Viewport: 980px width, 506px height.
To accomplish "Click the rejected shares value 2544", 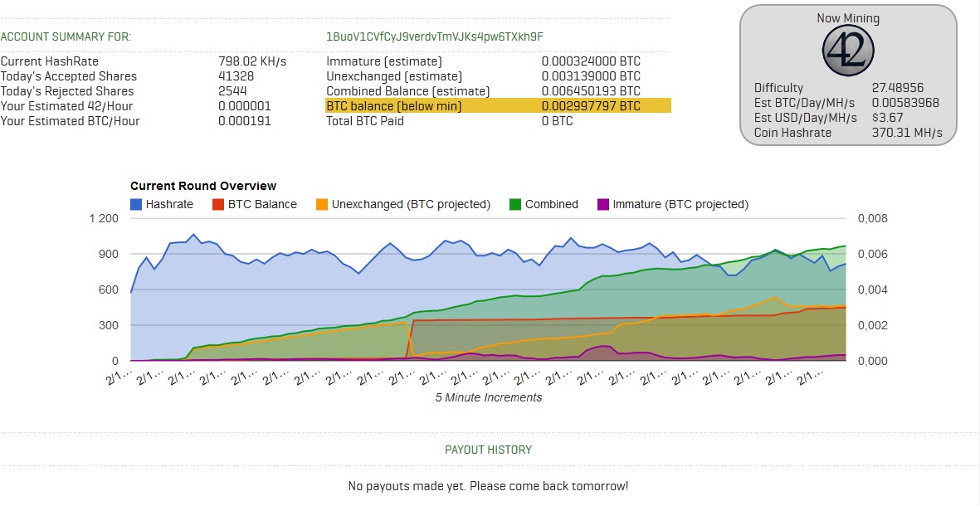I will click(x=232, y=91).
